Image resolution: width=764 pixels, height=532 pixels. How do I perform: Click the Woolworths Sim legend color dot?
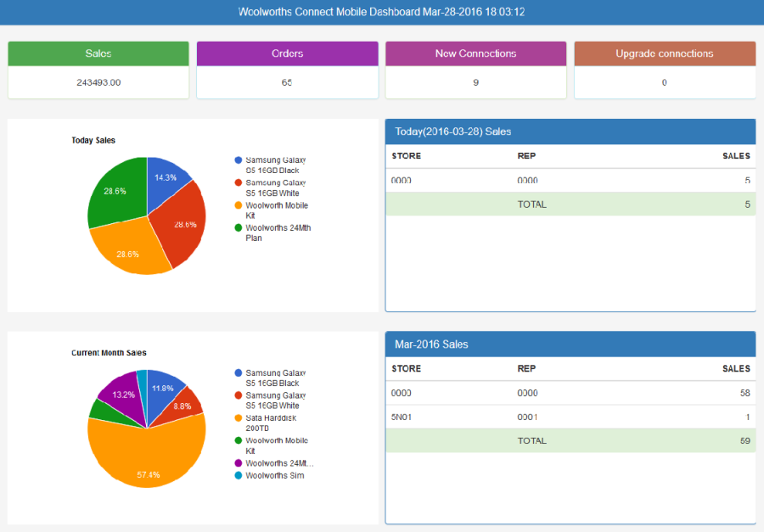click(x=239, y=476)
